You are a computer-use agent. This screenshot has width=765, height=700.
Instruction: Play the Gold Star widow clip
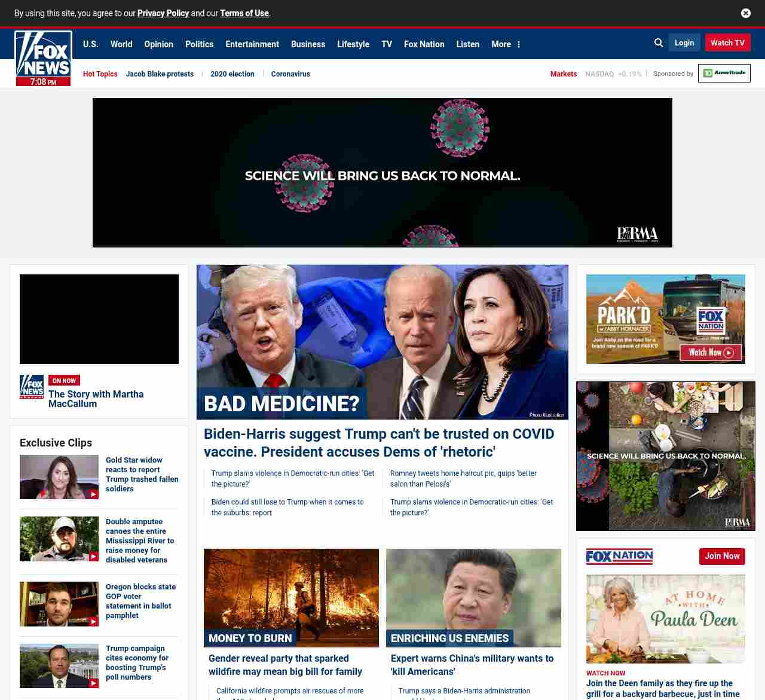(x=59, y=477)
